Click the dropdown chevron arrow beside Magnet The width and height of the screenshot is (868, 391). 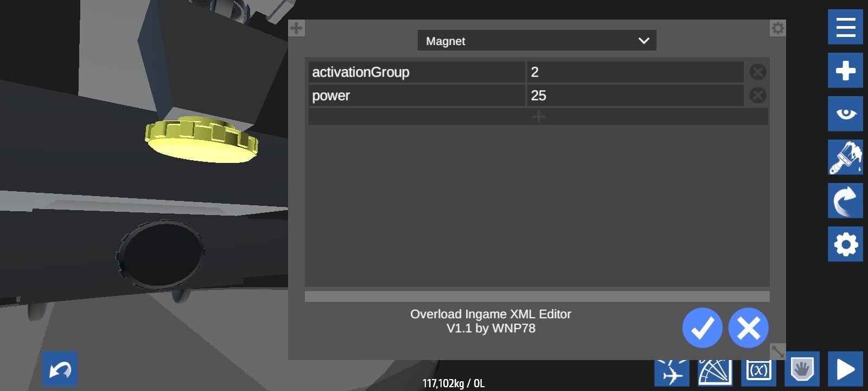[x=644, y=41]
